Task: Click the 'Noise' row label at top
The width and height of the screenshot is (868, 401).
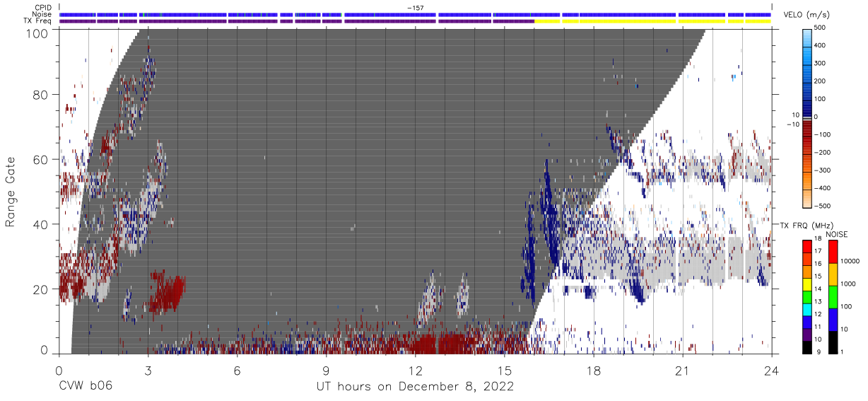Action: pos(43,14)
